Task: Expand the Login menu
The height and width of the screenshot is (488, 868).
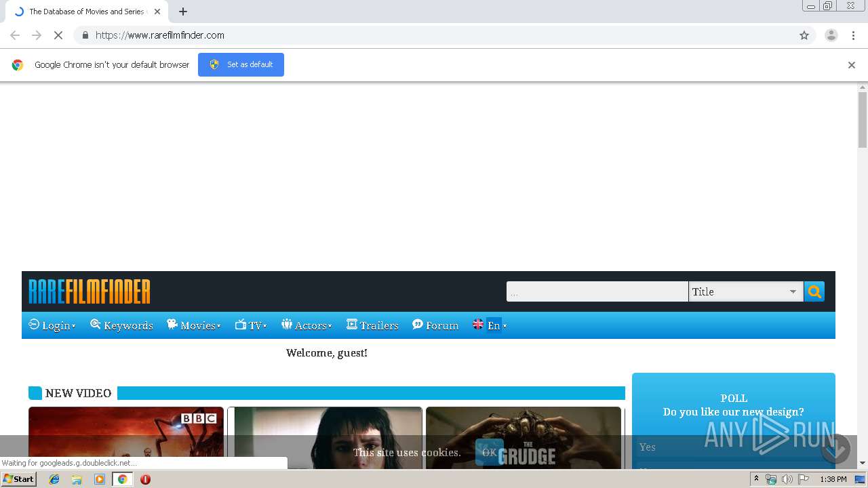Action: click(52, 325)
